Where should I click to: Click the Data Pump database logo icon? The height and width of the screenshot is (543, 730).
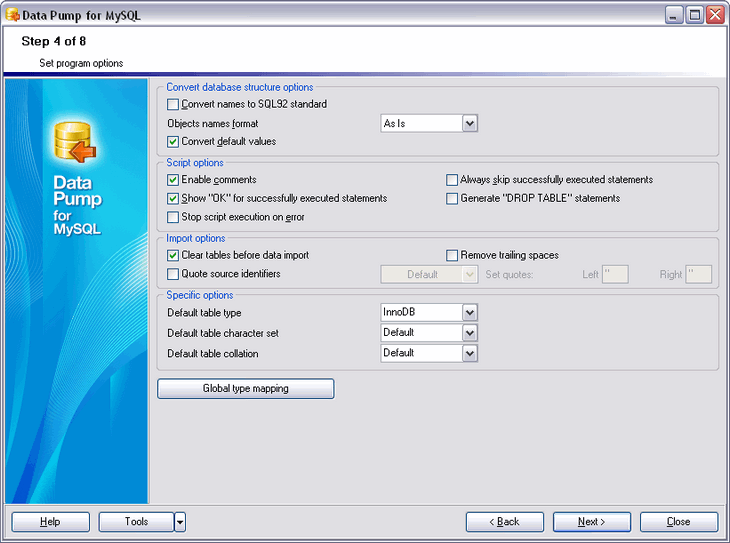pyautogui.click(x=75, y=142)
